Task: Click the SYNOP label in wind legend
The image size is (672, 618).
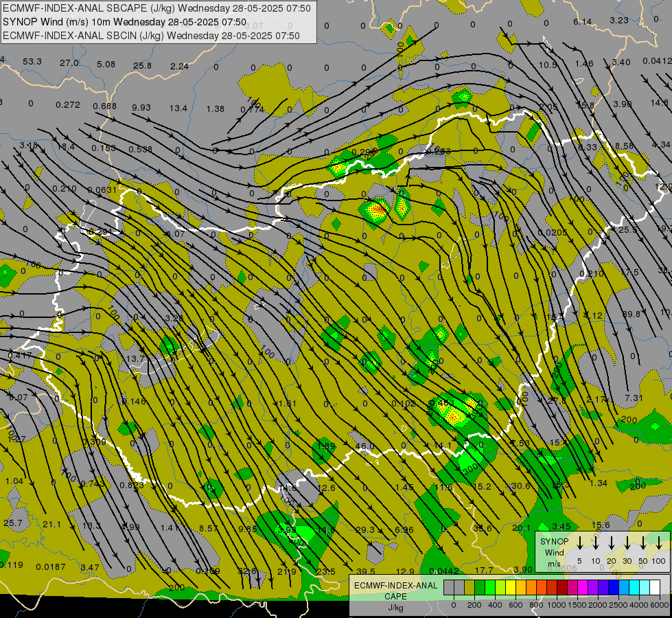Action: coord(554,541)
